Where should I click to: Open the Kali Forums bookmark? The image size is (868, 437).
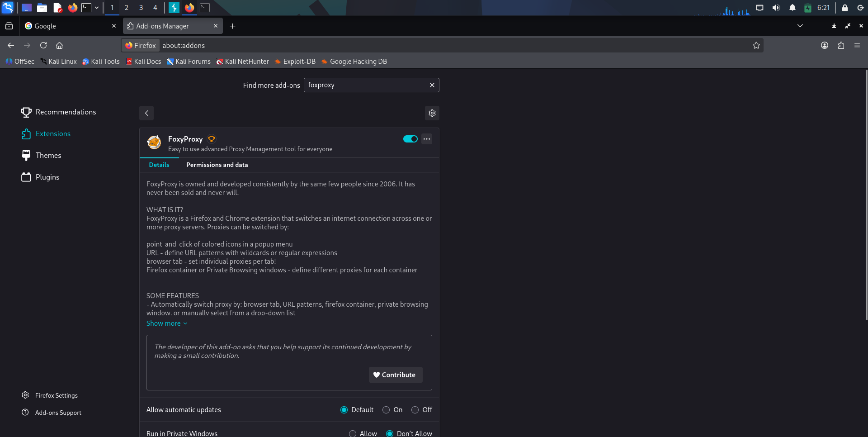coord(189,62)
